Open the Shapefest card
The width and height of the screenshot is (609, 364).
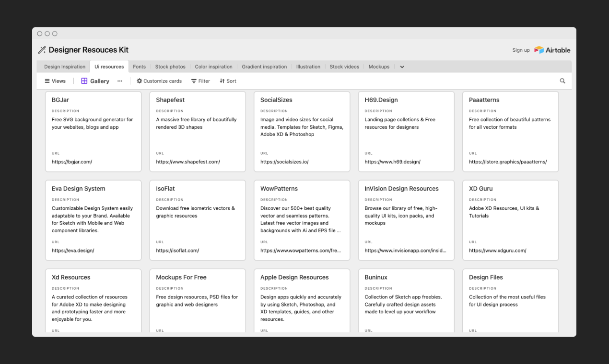click(198, 131)
